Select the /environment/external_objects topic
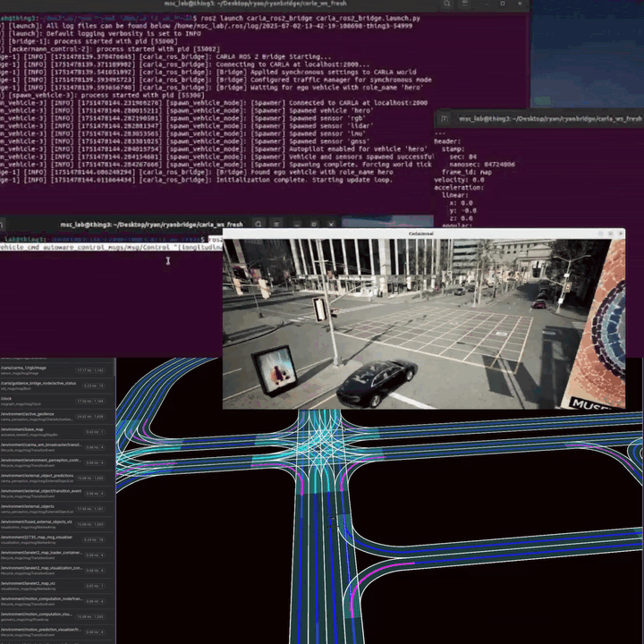The height and width of the screenshot is (644, 644). pyautogui.click(x=57, y=509)
